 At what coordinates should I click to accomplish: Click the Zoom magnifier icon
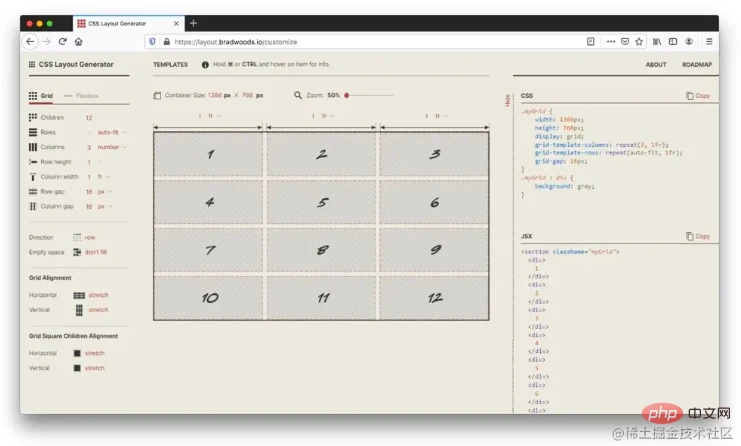[298, 95]
